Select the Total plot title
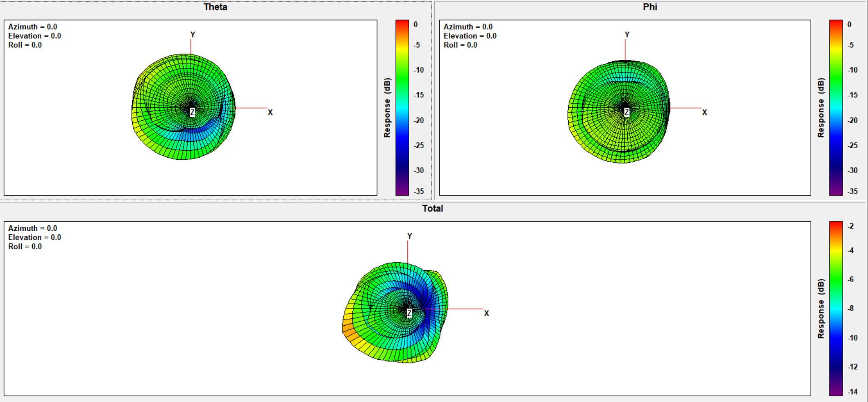This screenshot has height=402, width=868. 432,208
